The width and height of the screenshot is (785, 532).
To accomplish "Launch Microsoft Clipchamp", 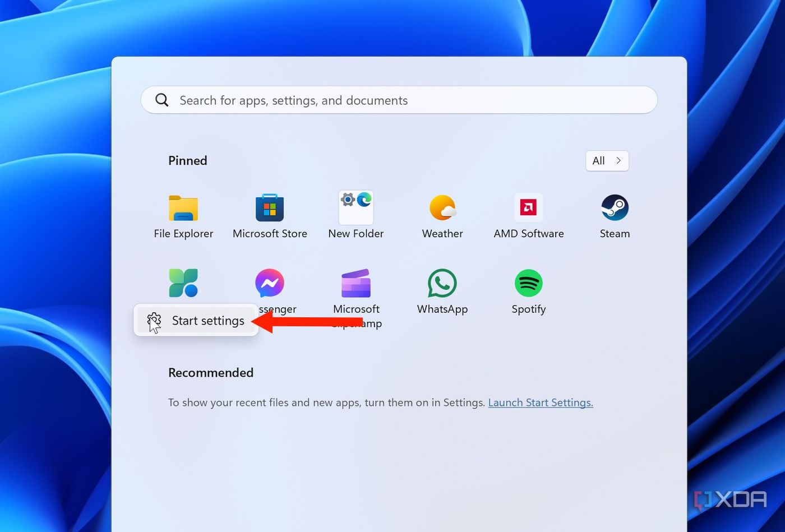I will (356, 283).
